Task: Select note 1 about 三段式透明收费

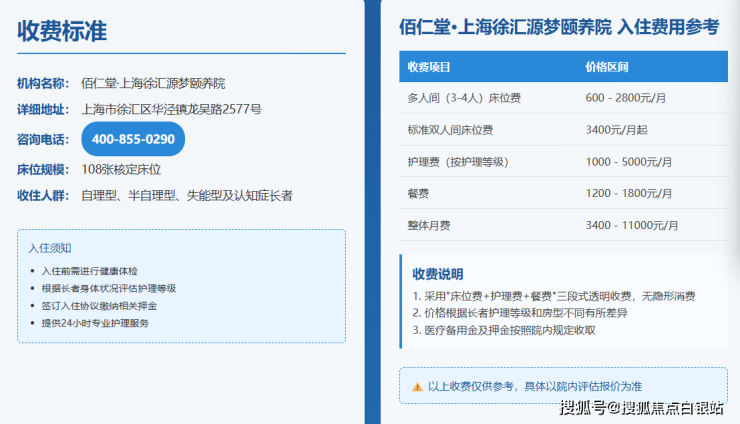Action: (x=554, y=297)
